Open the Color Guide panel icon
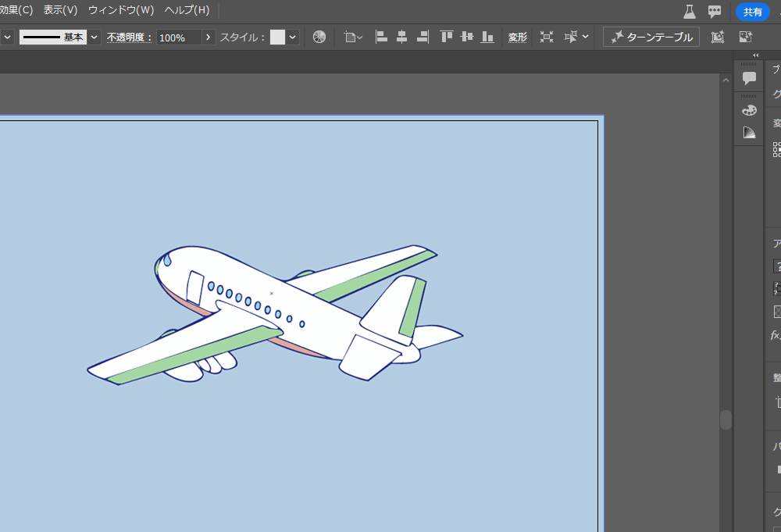The height and width of the screenshot is (532, 781). 749,133
